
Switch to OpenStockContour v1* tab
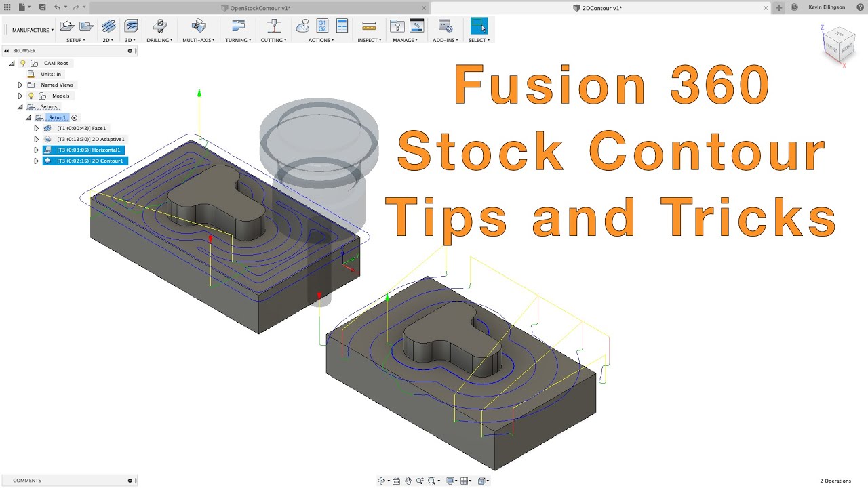260,8
